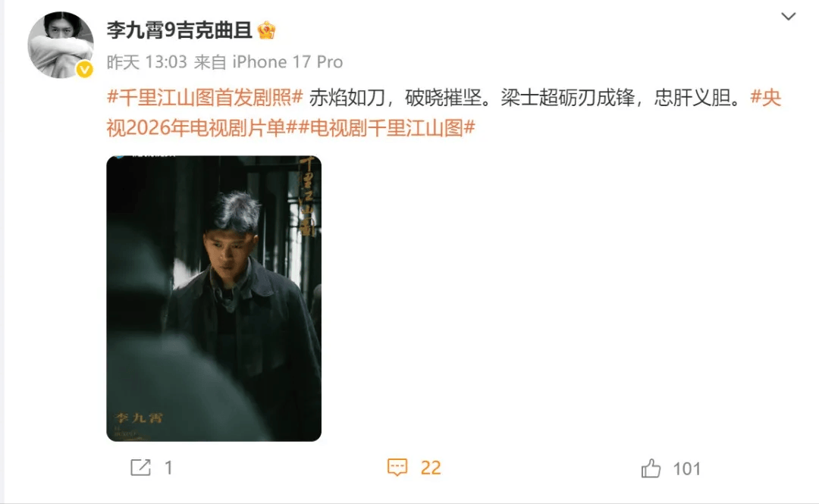Click the gold title calligraphy on poster
This screenshot has width=819, height=504.
307,197
